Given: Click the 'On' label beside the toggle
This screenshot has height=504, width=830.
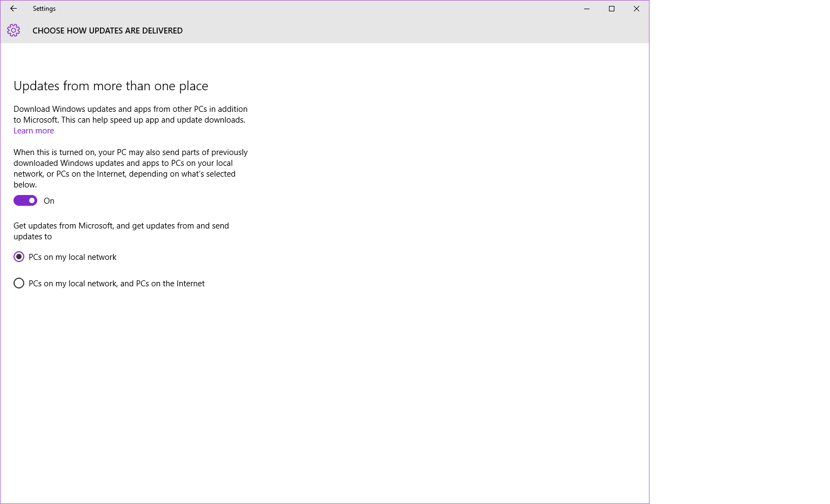Looking at the screenshot, I should pos(49,201).
